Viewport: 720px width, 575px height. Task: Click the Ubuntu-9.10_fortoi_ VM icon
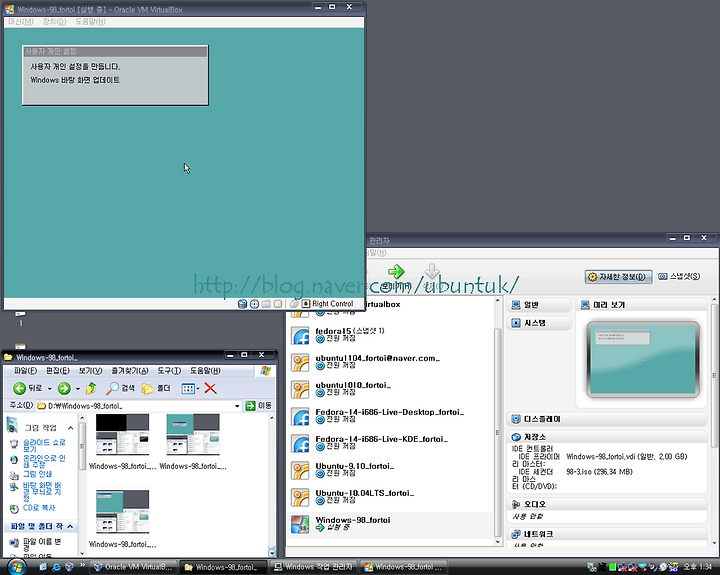click(300, 471)
